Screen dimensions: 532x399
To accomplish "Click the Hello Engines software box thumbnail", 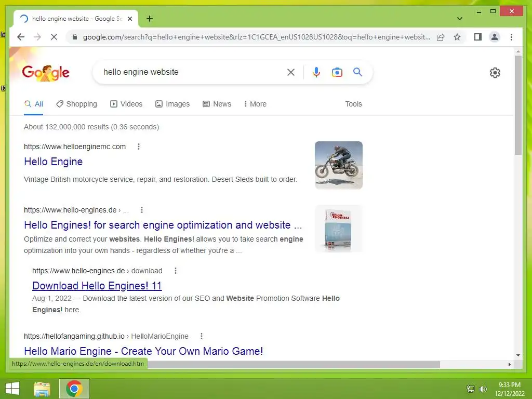I will (339, 229).
